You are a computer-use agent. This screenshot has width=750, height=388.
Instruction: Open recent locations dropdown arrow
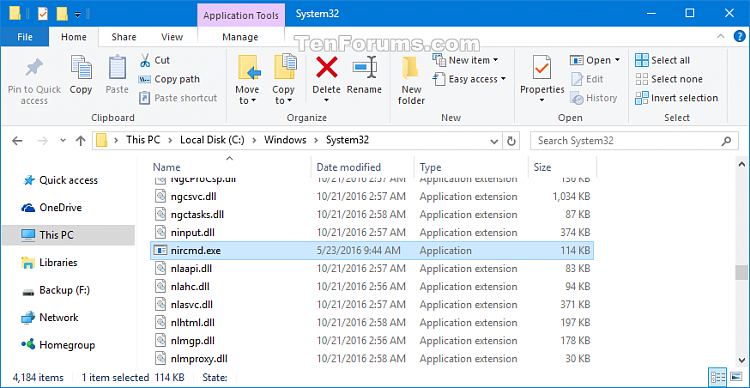tap(63, 141)
